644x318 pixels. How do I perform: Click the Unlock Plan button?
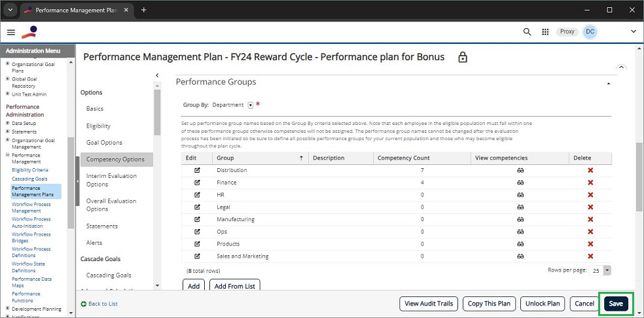[543, 304]
